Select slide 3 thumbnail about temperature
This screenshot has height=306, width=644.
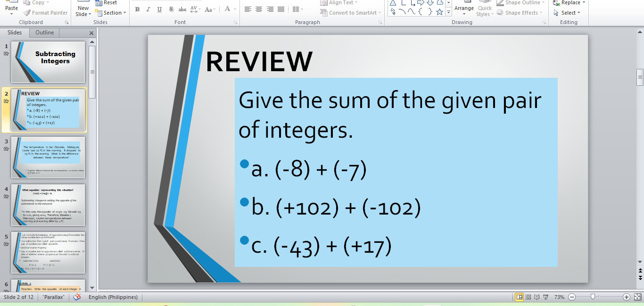click(48, 158)
